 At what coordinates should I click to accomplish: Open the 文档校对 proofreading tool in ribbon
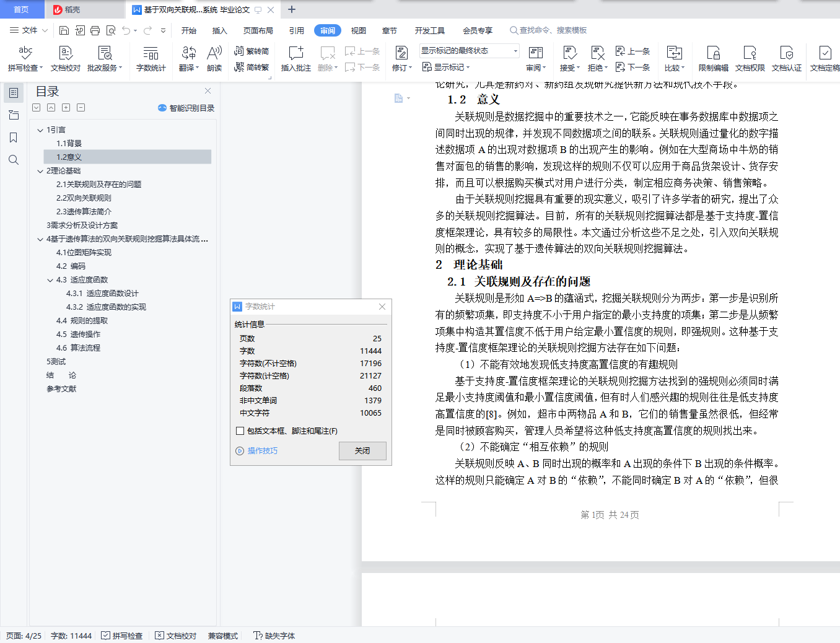[x=66, y=59]
